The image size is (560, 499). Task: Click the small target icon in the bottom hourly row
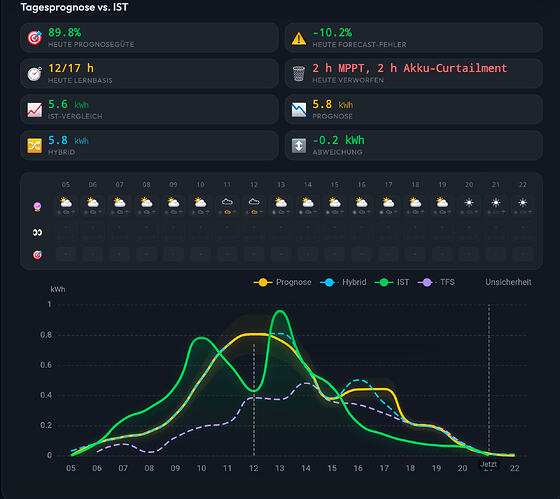pyautogui.click(x=37, y=255)
